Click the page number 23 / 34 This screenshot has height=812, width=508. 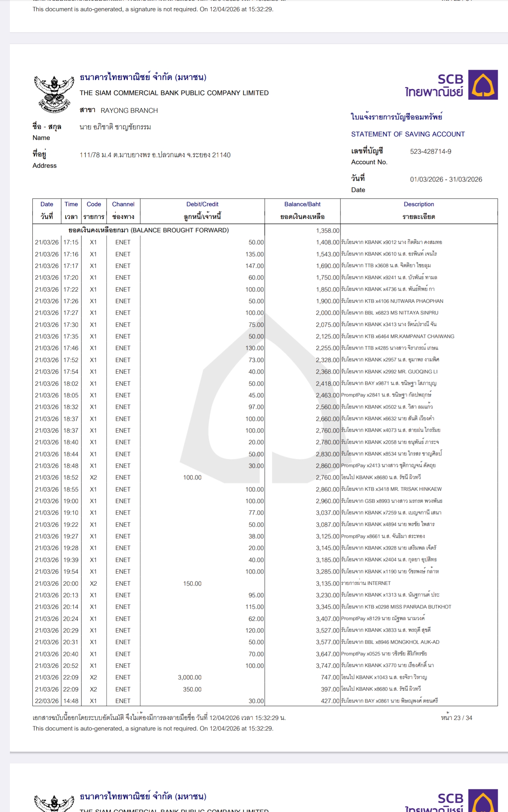(456, 718)
